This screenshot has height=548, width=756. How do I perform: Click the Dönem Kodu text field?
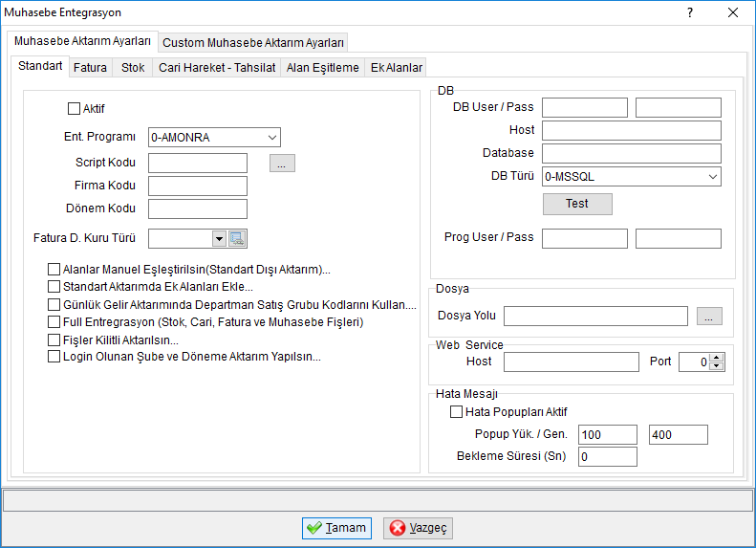coord(198,208)
